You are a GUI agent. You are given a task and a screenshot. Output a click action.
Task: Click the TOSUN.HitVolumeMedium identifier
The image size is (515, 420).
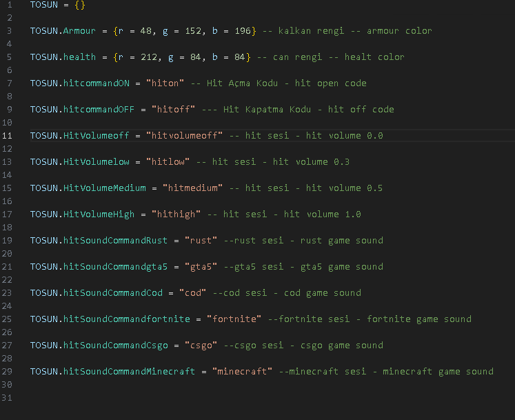tap(88, 188)
